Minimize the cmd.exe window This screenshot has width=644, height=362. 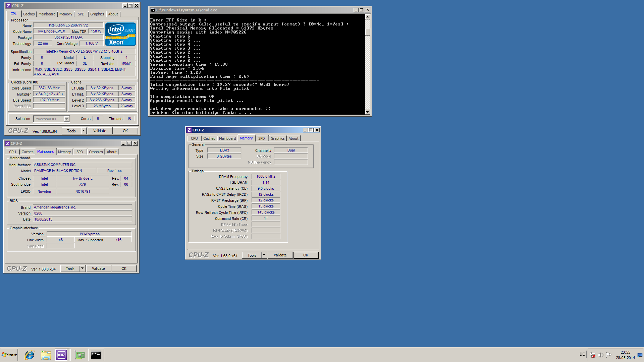click(356, 10)
